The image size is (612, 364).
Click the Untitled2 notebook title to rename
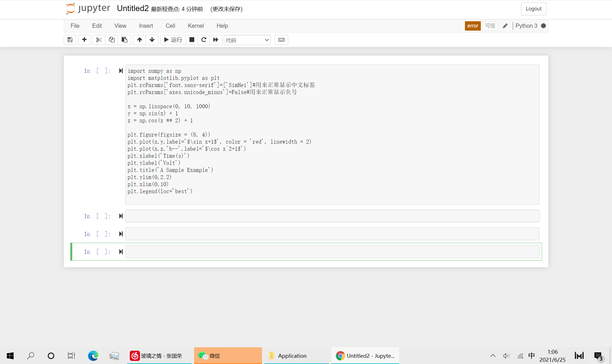click(x=133, y=8)
